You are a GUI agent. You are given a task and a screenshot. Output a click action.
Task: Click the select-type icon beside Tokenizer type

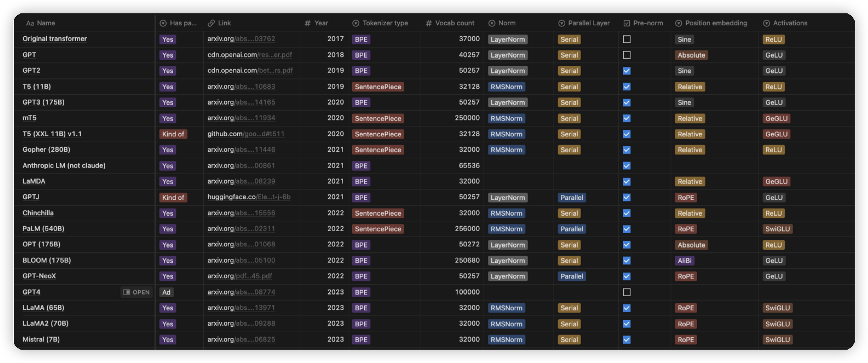pos(355,23)
